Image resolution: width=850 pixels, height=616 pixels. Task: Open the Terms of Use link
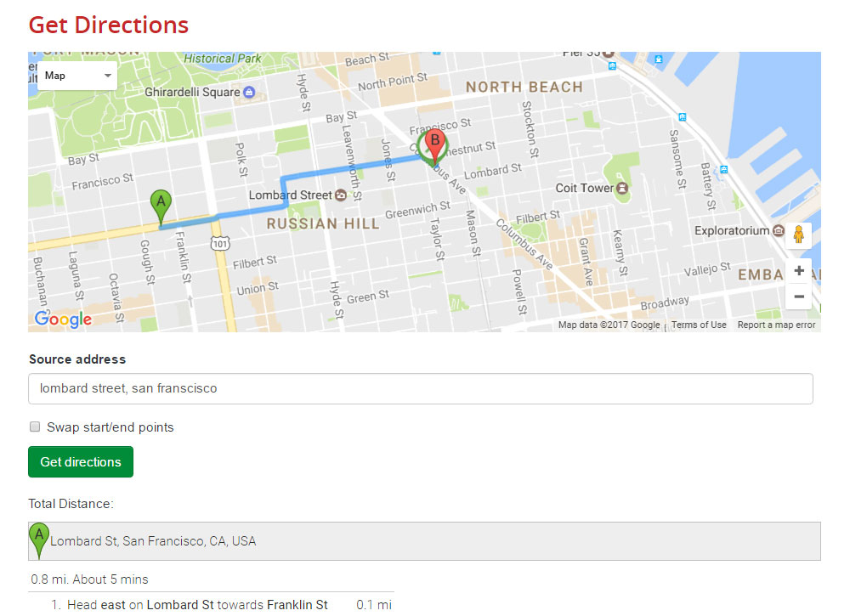tap(699, 325)
